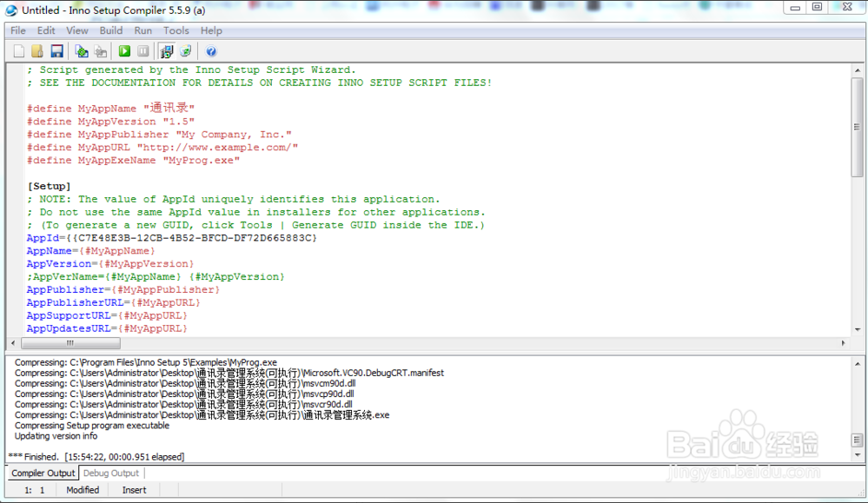
Task: Open the Run menu
Action: (142, 30)
